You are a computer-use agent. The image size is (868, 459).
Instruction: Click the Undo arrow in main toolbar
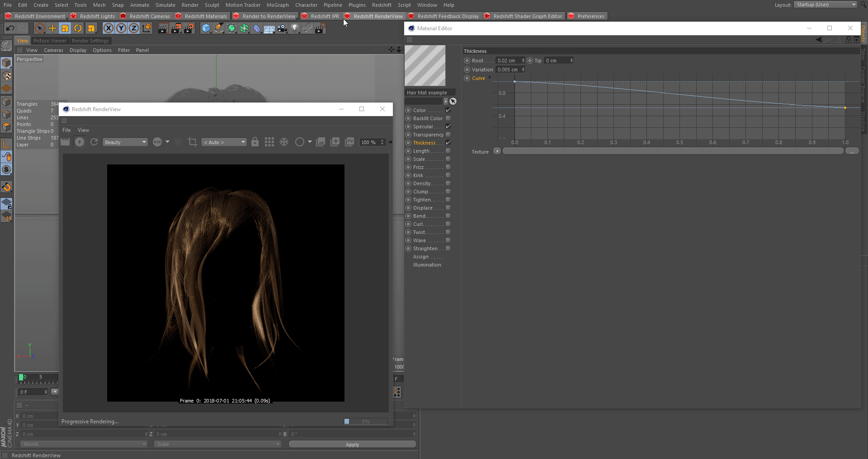click(x=10, y=28)
